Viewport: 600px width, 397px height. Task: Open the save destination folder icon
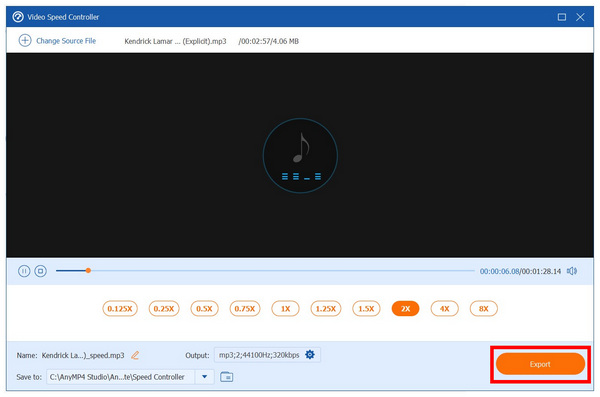(x=227, y=377)
